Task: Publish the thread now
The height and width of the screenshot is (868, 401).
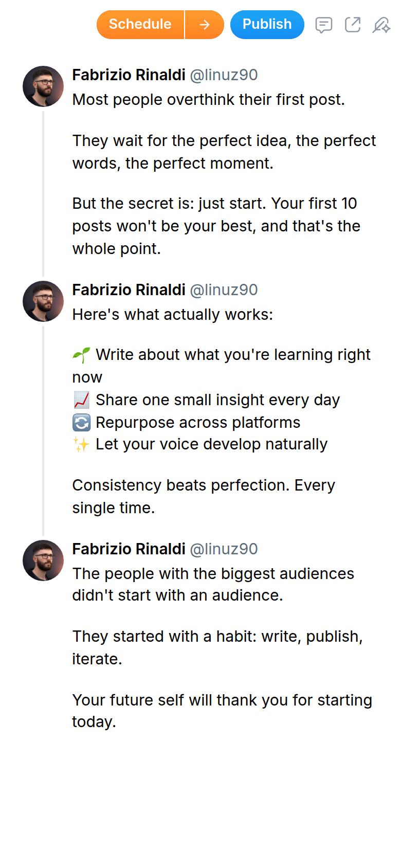Action: click(267, 25)
